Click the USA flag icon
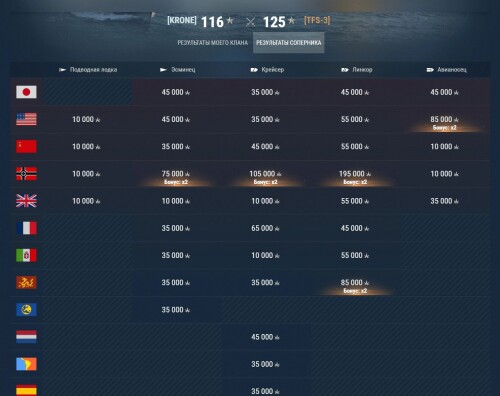500x396 pixels. click(26, 119)
